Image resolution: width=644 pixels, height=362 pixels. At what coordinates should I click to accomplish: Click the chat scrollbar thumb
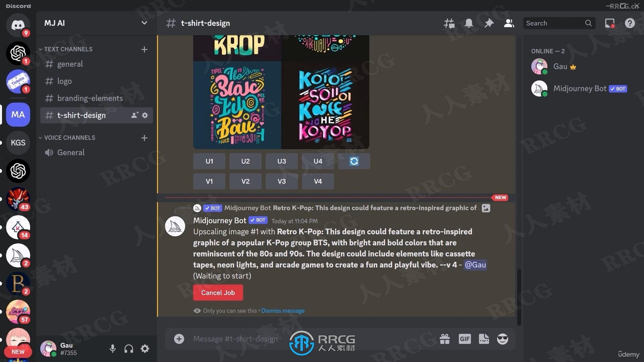point(519,297)
